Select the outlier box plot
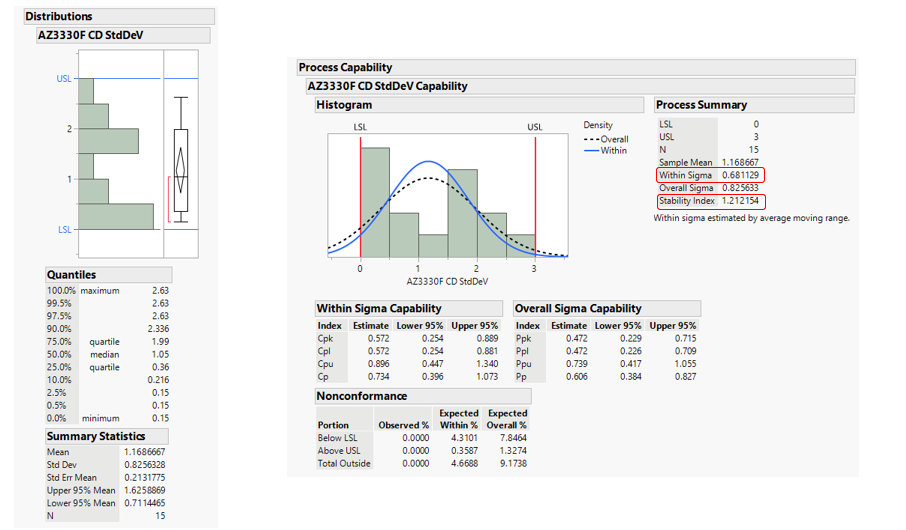 [x=181, y=170]
